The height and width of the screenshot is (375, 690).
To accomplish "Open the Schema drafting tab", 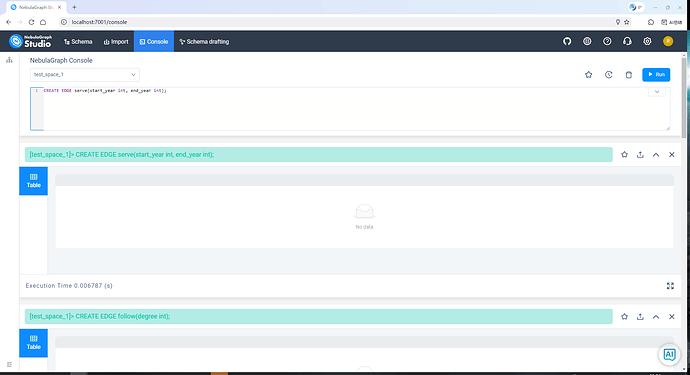I will pos(204,42).
